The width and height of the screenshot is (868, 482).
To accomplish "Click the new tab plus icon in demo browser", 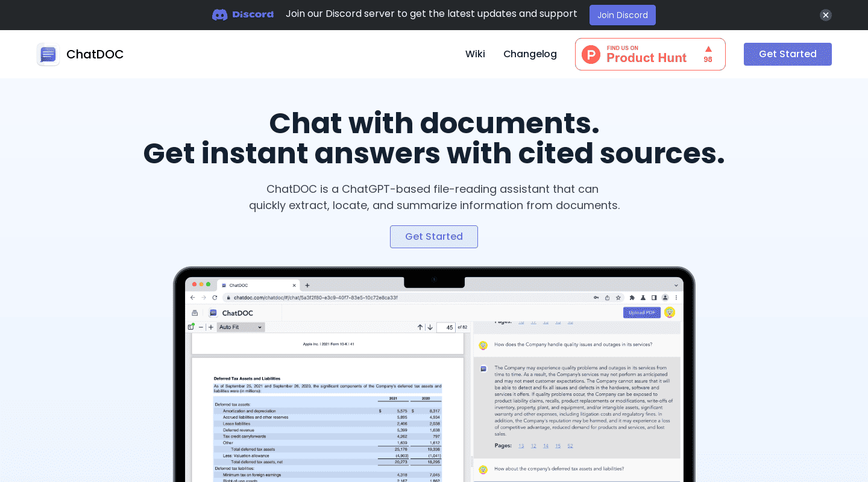I will pyautogui.click(x=307, y=285).
